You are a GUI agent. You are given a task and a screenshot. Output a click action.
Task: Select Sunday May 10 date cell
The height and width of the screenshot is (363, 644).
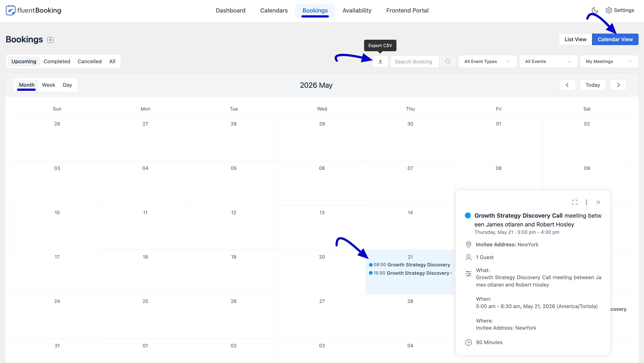coord(57,228)
